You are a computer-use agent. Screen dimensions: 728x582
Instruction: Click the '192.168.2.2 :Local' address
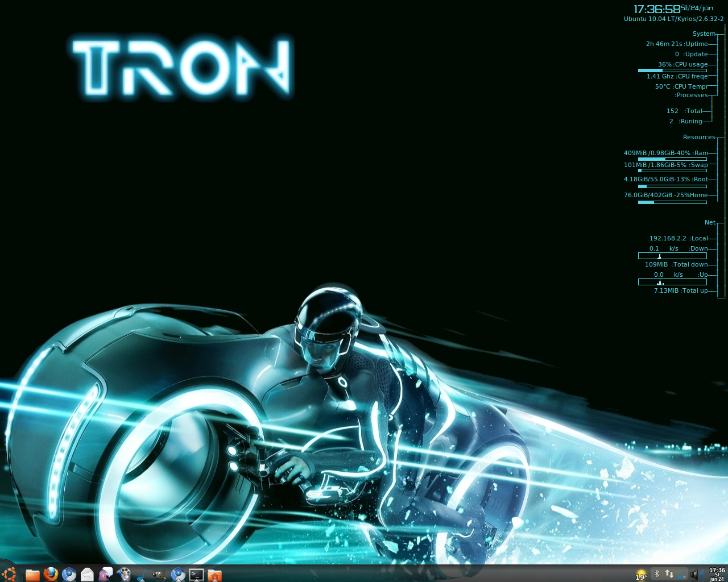[x=679, y=238]
